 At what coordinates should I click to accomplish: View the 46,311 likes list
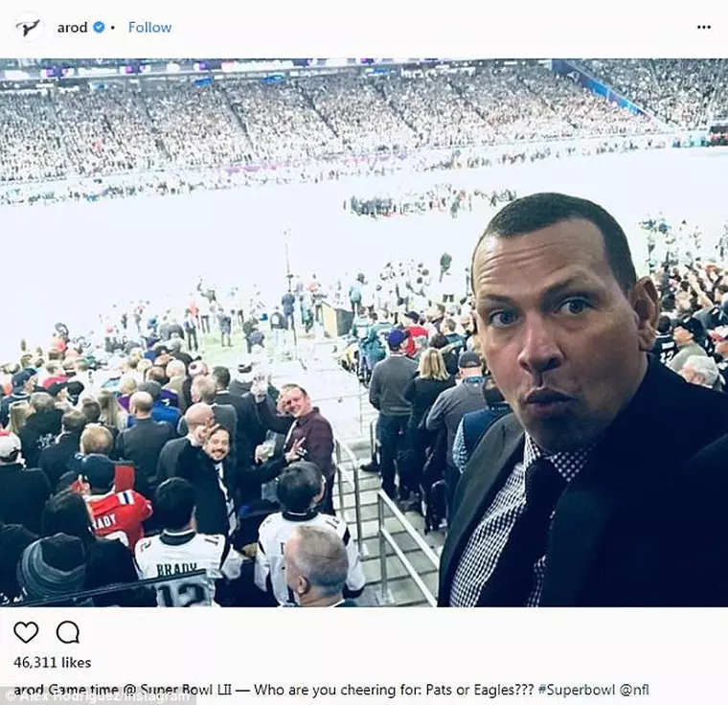(52, 662)
